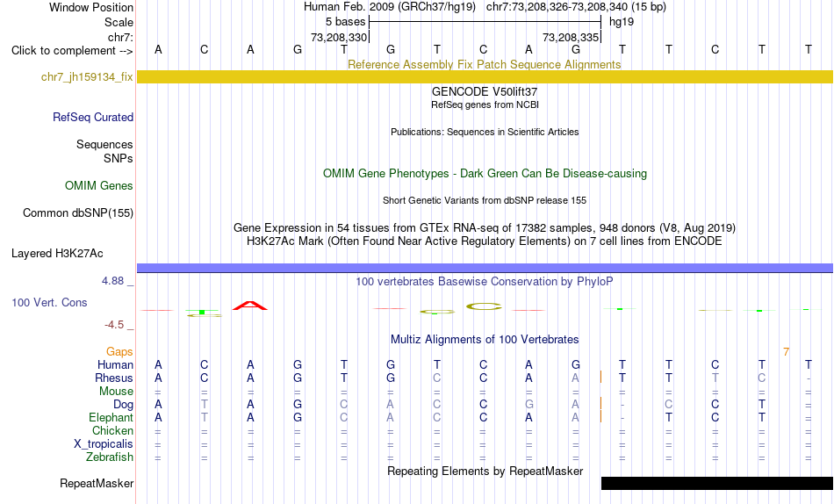Select the Human alignment row label
The image size is (834, 504).
[115, 364]
